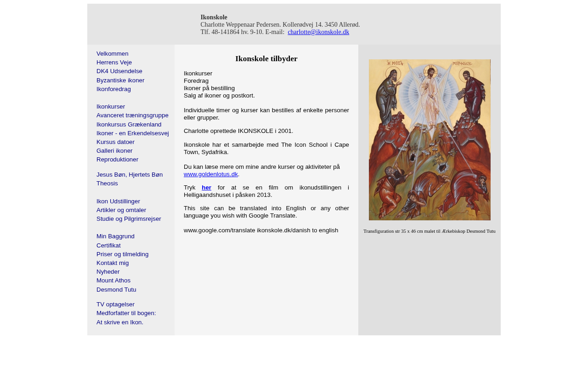The image size is (588, 368).
Task: Click the 'Ikoner på bestilling' line
Action: [x=209, y=88]
